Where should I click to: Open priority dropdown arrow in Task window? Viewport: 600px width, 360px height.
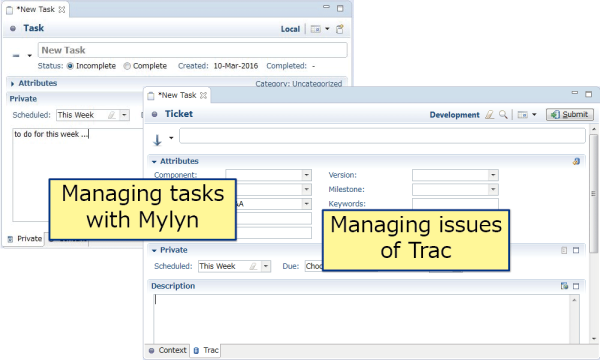[29, 55]
